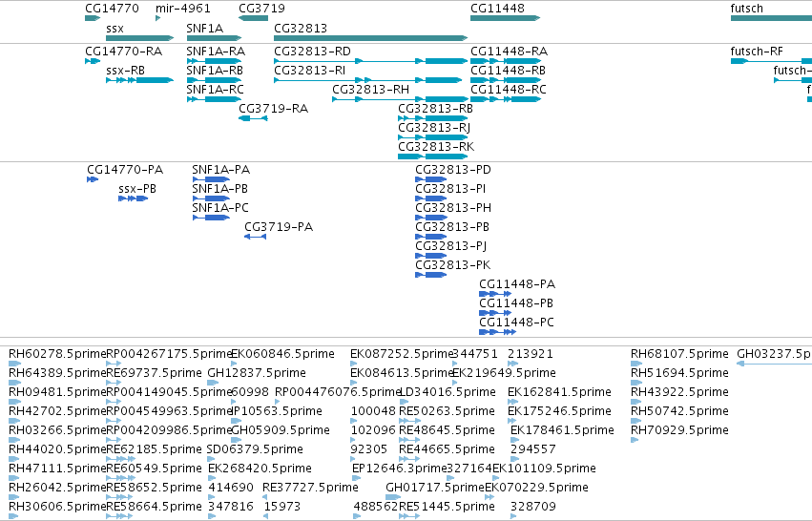Click the ssx-RB transcript label
This screenshot has width=812, height=521.
[125, 71]
